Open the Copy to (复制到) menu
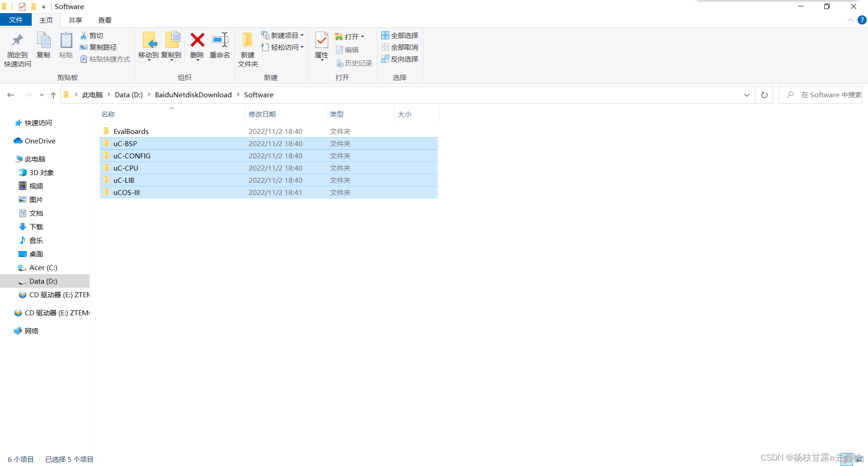 [171, 46]
